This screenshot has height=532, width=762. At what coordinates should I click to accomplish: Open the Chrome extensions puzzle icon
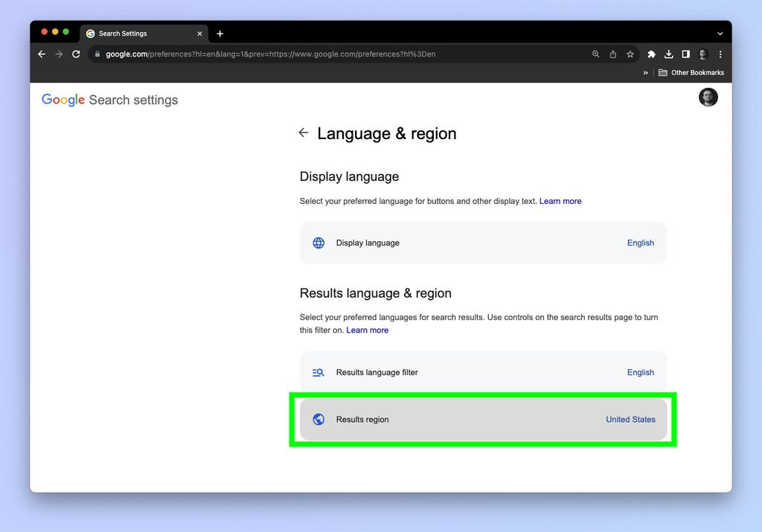[x=651, y=54]
